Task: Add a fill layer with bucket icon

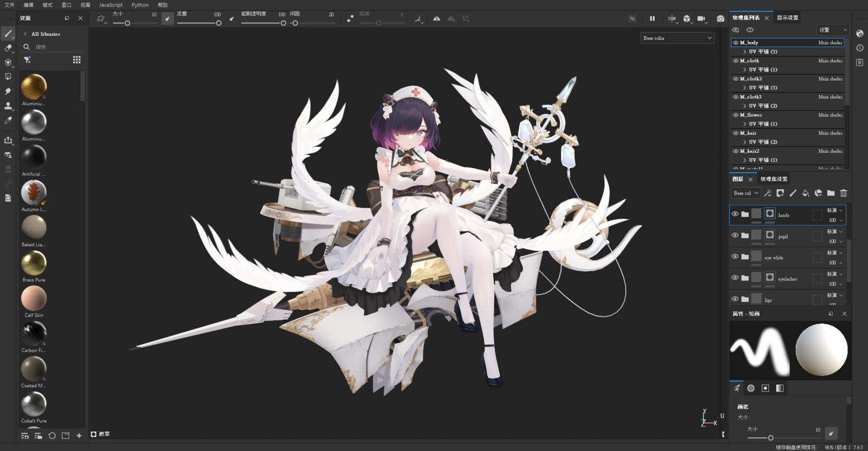Action: tap(806, 193)
